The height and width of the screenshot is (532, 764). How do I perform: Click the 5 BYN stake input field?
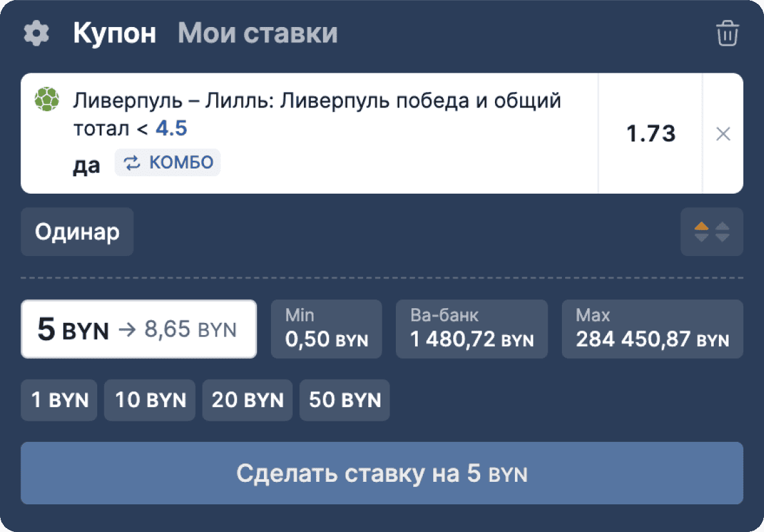pos(138,329)
